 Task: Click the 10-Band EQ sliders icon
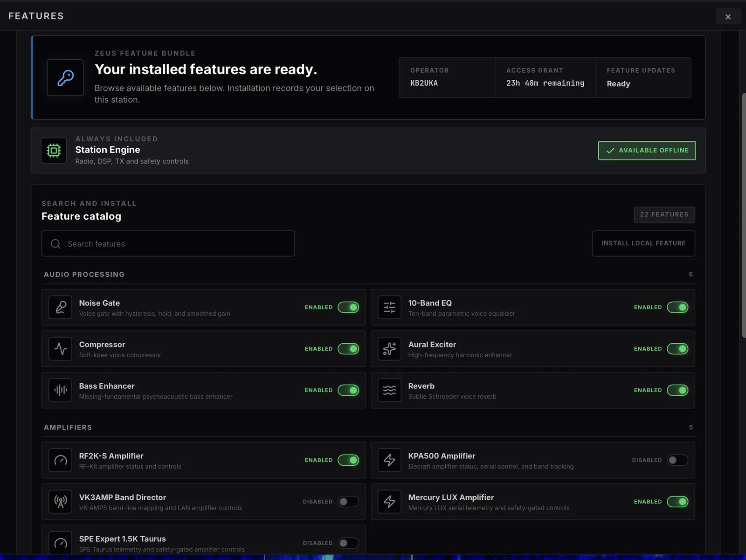pyautogui.click(x=389, y=307)
